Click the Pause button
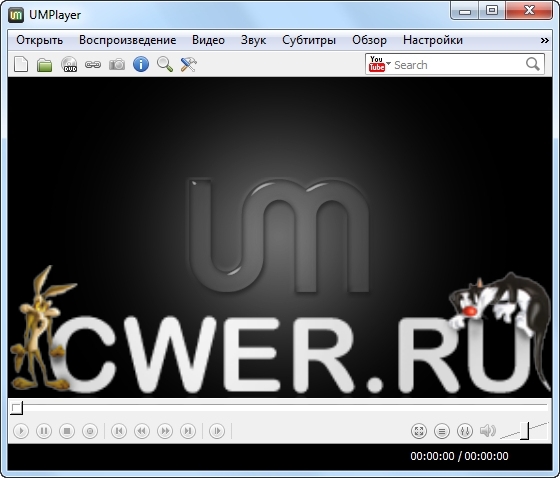560x478 pixels. click(44, 431)
